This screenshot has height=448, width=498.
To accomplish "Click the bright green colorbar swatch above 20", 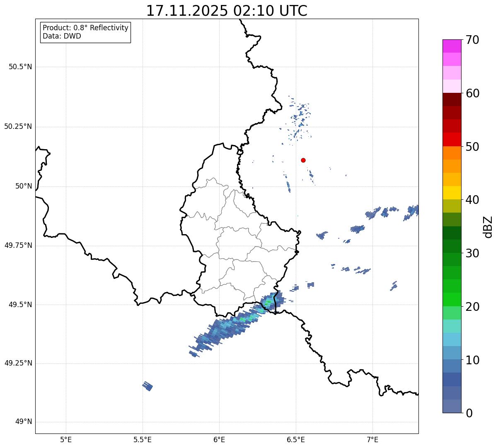I will pos(452,299).
